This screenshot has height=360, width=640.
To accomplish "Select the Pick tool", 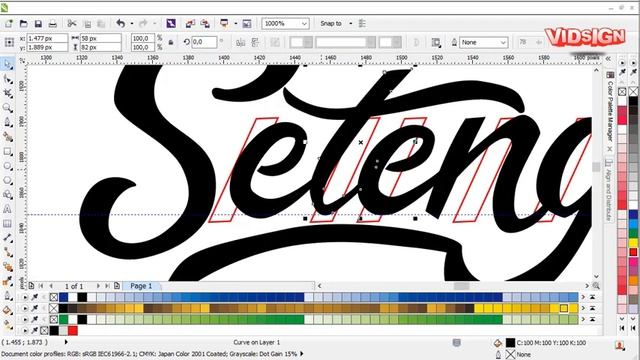I will (x=7, y=64).
